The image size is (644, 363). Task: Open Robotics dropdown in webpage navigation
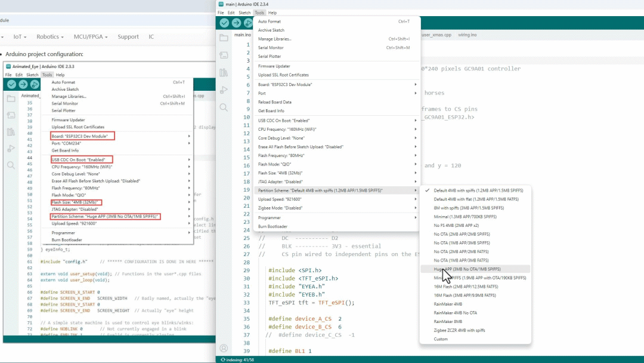pyautogui.click(x=50, y=36)
